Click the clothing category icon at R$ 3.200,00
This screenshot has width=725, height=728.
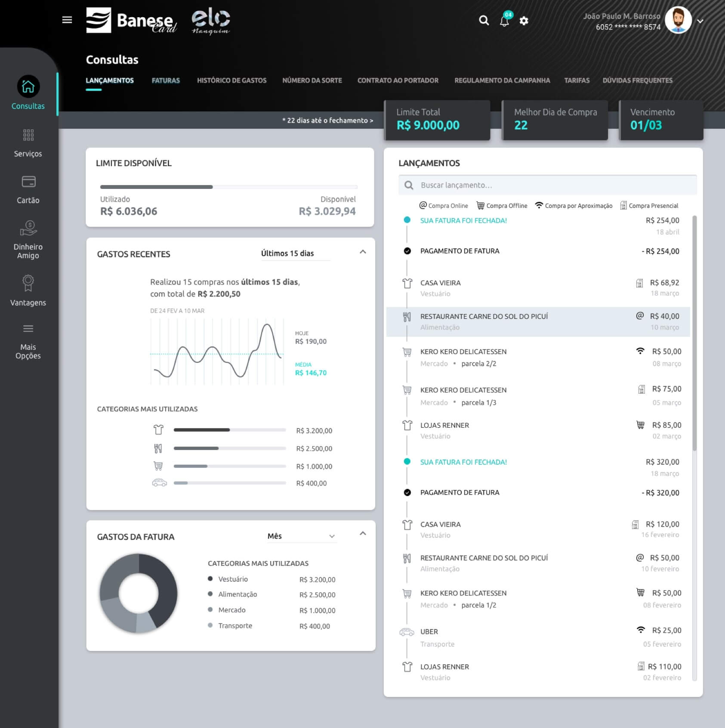click(158, 429)
